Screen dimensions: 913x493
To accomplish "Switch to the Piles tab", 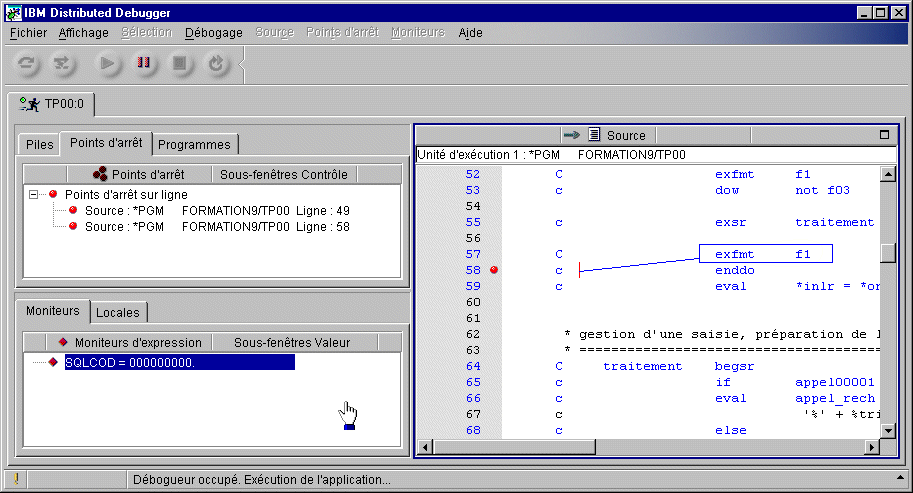I will click(40, 145).
